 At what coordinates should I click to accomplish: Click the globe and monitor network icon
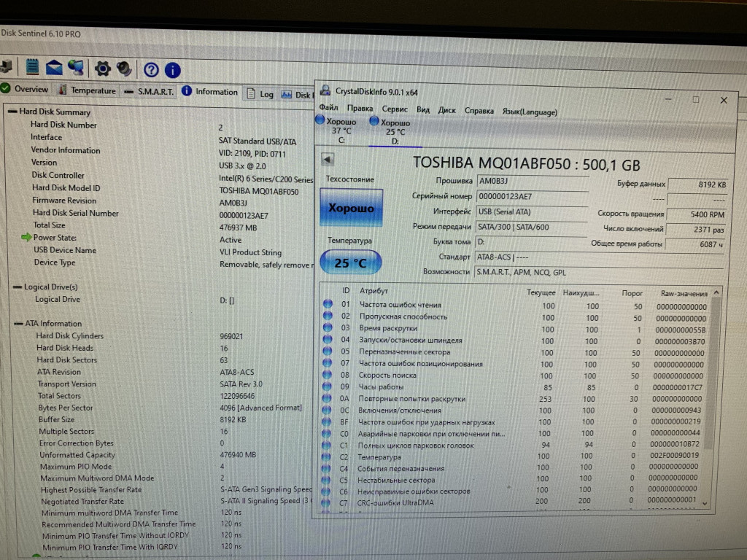tap(76, 68)
